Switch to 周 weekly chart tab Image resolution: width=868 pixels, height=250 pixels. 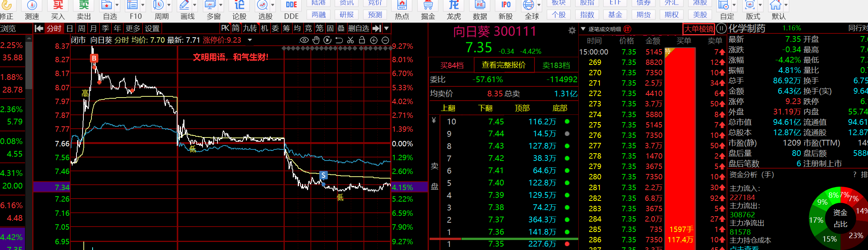click(x=81, y=28)
